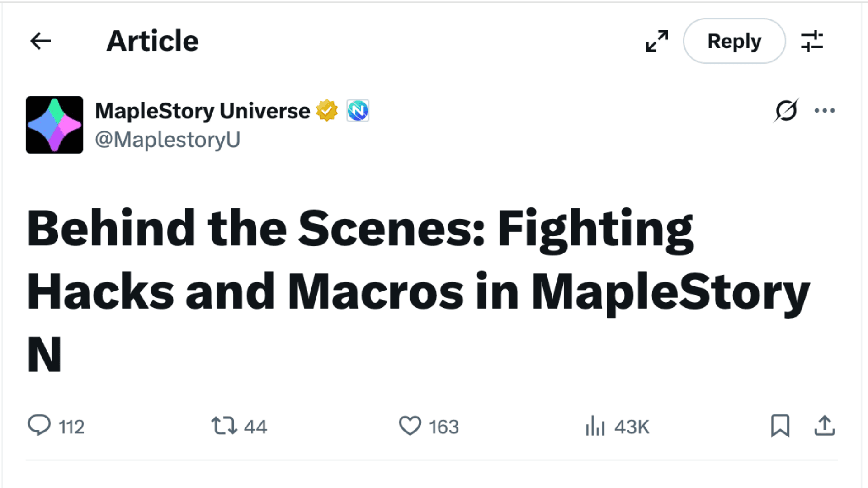Open the @MaplestoryU handle link
This screenshot has width=868, height=488.
(x=168, y=140)
